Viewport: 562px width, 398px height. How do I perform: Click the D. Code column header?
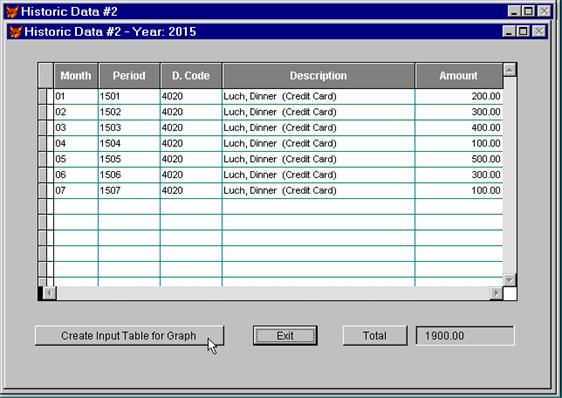point(191,76)
